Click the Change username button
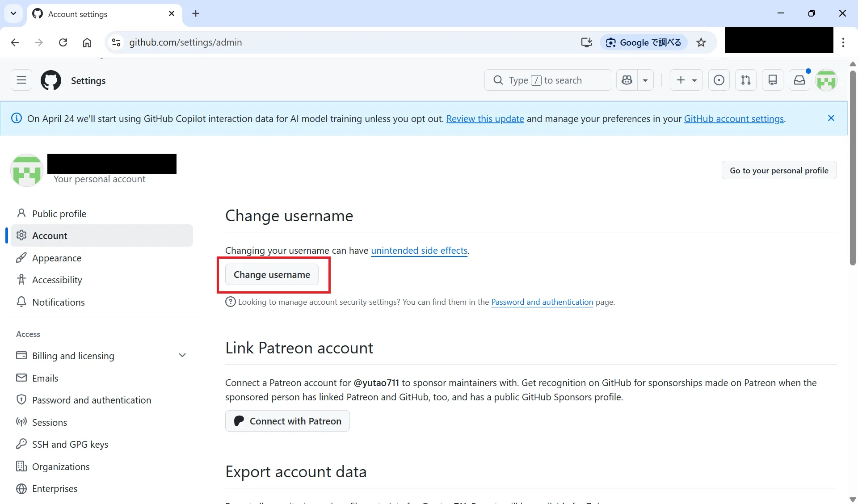Image resolution: width=858 pixels, height=504 pixels. (x=272, y=275)
